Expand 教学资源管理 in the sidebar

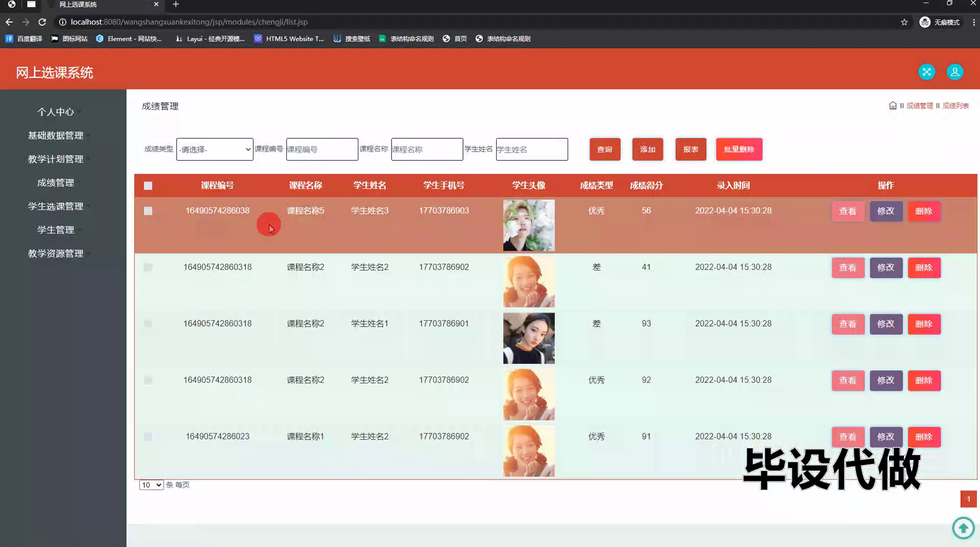click(56, 254)
